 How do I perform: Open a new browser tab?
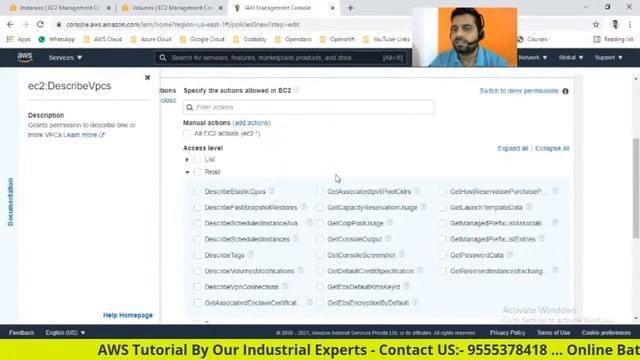(350, 8)
